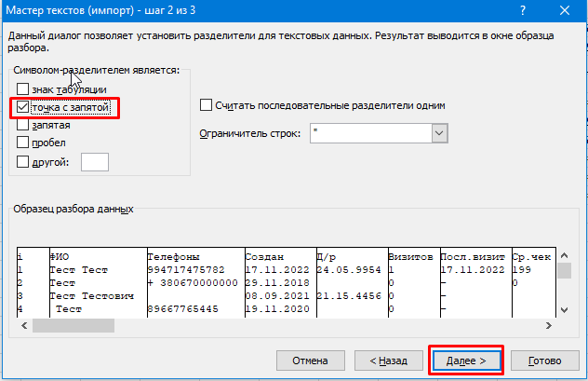Viewport: 588px width, 381px height.
Task: Toggle "Считать последовательные разделители одним" checkbox
Action: (x=206, y=105)
